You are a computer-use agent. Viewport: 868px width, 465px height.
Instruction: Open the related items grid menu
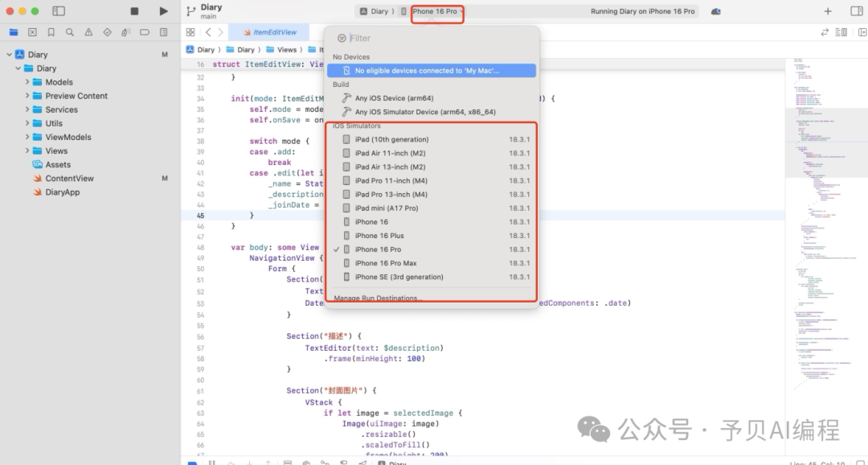coord(190,32)
